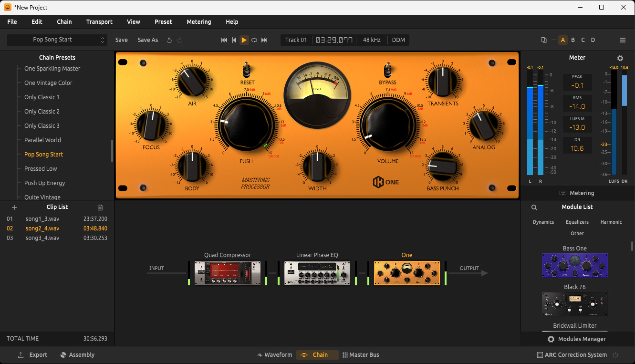Viewport: 635px width, 364px height.
Task: Open the Pop Song Start preset dropdown
Action: coord(56,40)
